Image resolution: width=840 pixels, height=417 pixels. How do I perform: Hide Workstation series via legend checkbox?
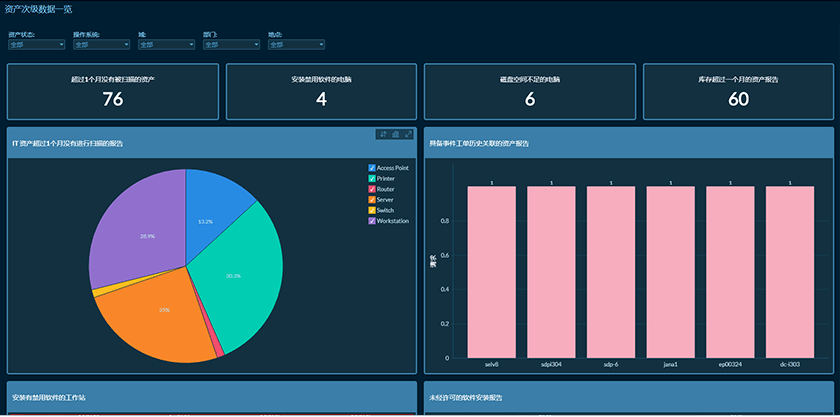[372, 221]
